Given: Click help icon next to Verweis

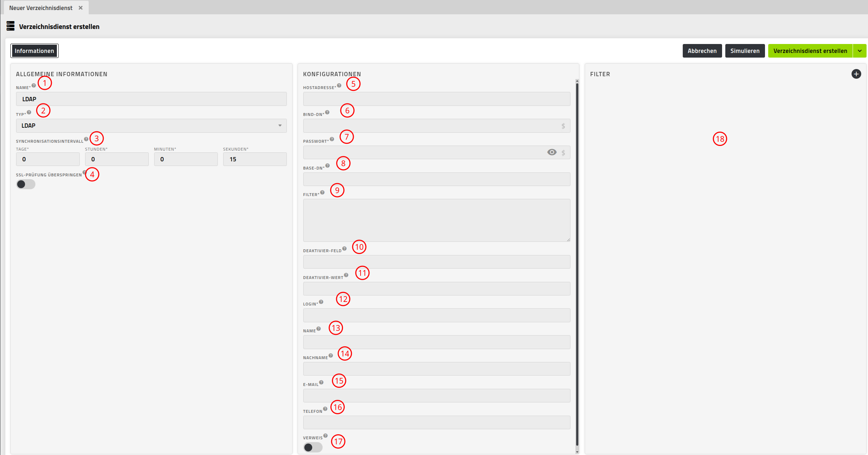Looking at the screenshot, I should [325, 436].
